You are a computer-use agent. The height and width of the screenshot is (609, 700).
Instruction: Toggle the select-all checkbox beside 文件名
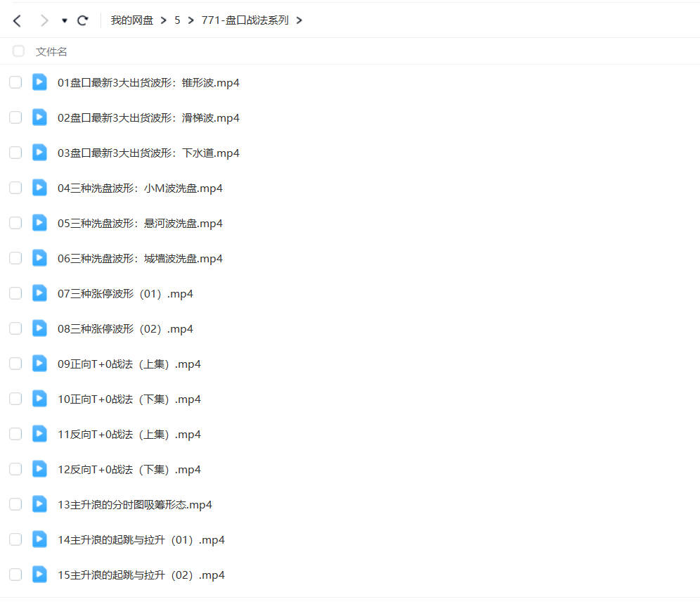(18, 51)
